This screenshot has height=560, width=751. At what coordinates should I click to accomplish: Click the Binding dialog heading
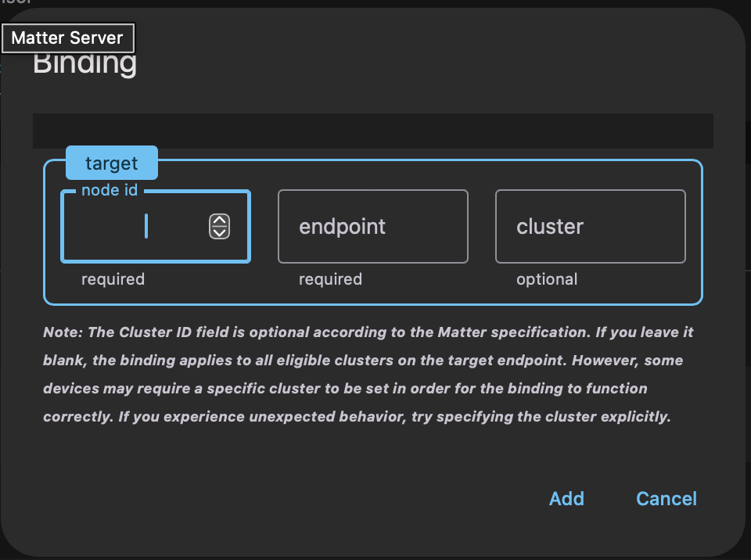tap(84, 63)
